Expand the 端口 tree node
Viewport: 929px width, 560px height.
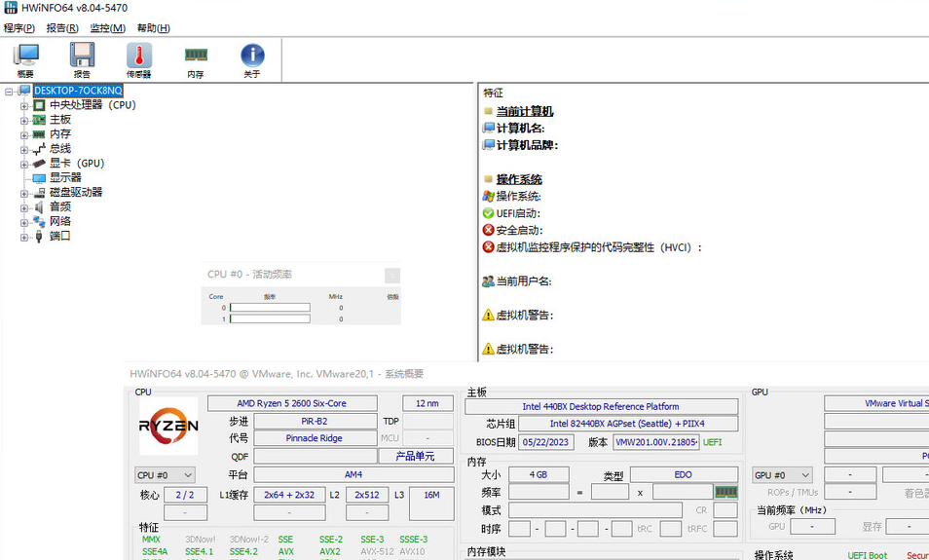pos(24,237)
